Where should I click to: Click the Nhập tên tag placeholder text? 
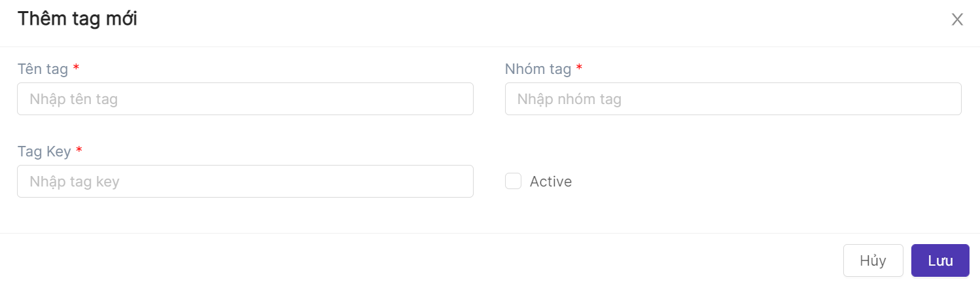point(73,99)
